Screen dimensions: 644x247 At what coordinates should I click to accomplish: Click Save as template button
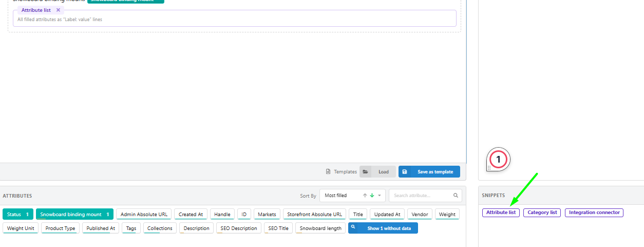[x=429, y=172]
